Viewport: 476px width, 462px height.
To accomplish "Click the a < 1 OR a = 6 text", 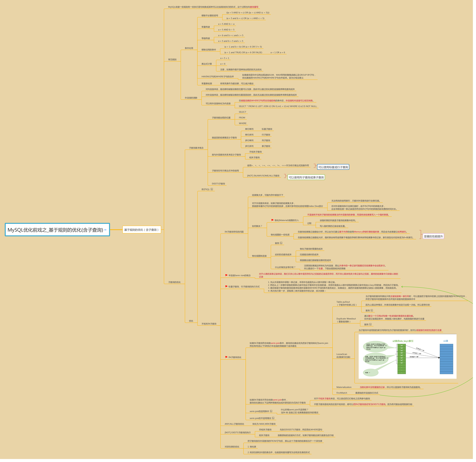I will [x=280, y=53].
